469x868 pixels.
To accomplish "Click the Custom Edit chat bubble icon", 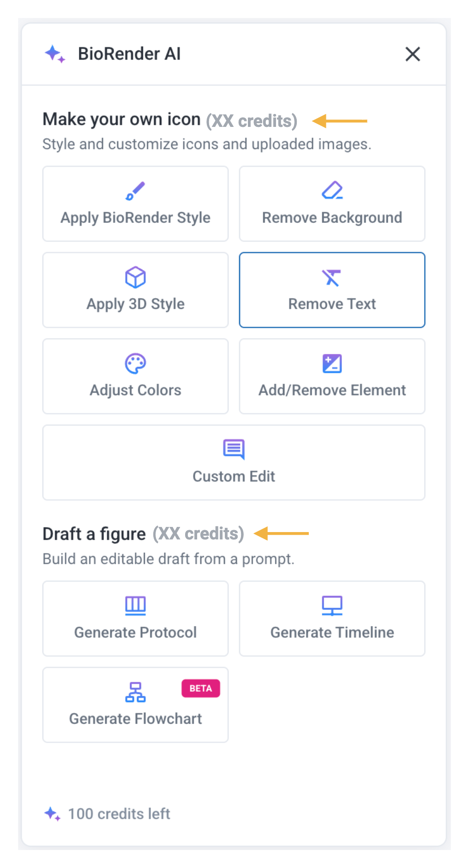I will 234,449.
